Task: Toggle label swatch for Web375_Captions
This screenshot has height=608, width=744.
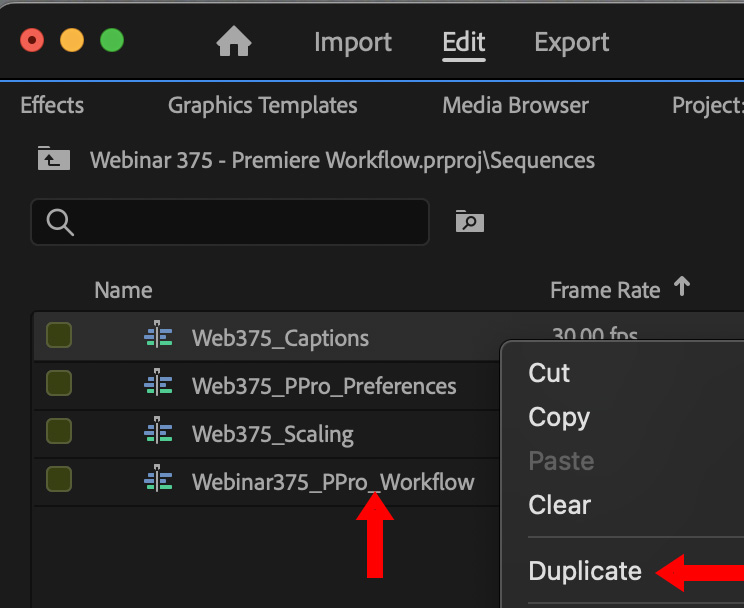Action: pos(59,336)
